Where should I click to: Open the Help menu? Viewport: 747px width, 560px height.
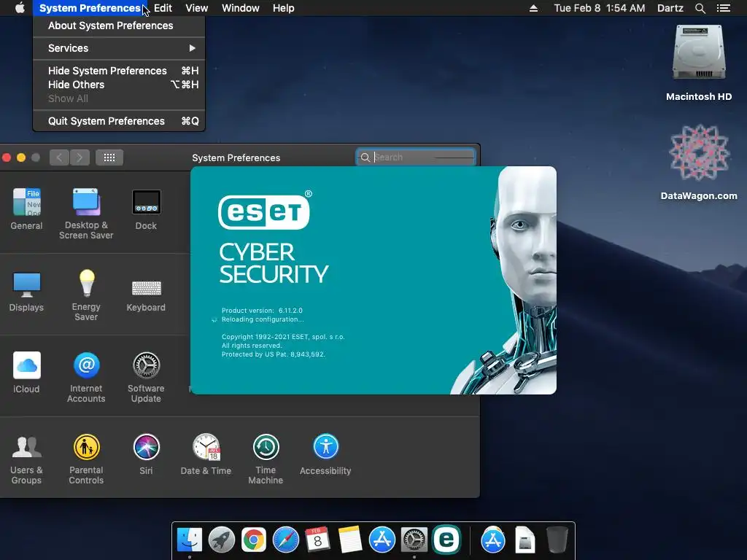point(284,8)
